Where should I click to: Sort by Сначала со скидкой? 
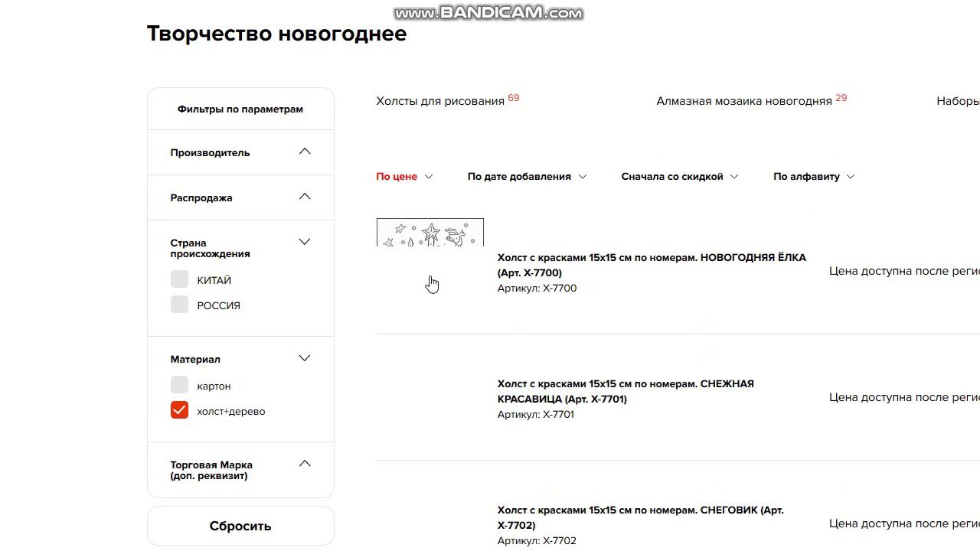point(679,176)
